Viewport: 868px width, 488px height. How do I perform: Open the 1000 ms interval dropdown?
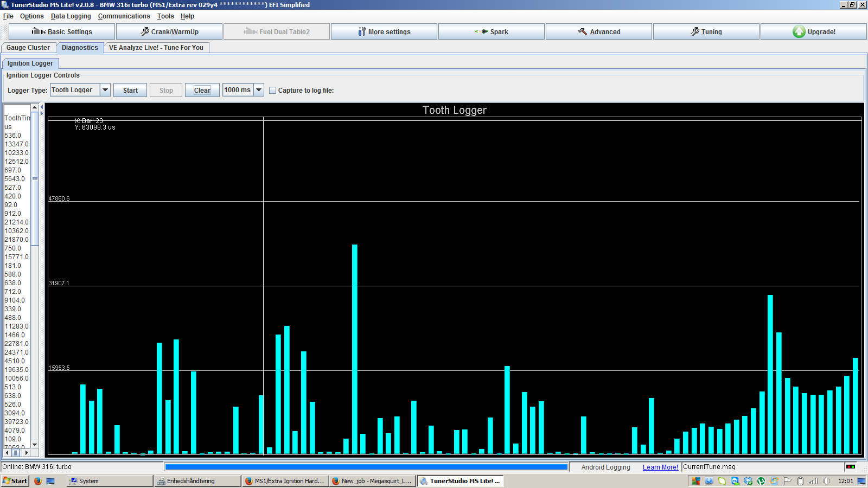pos(259,90)
